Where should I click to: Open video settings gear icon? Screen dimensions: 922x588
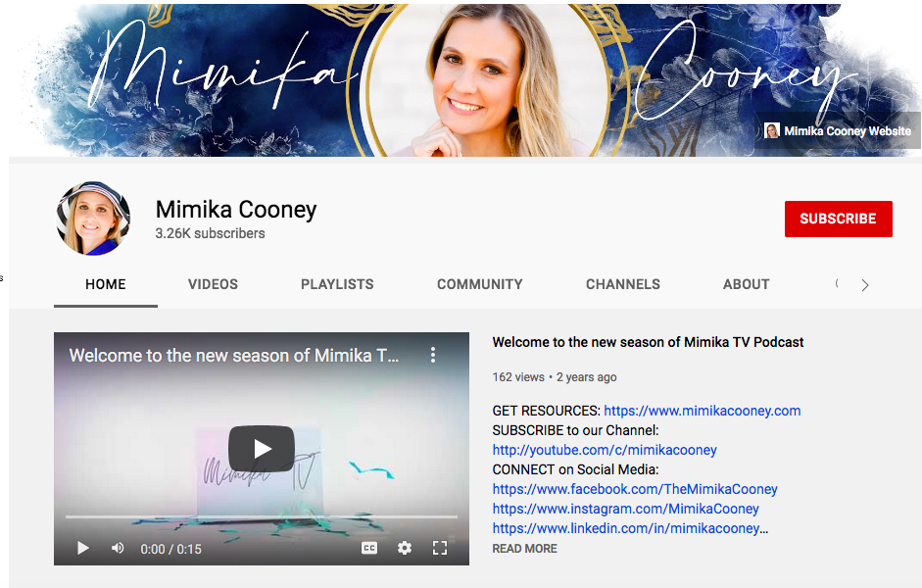tap(405, 548)
